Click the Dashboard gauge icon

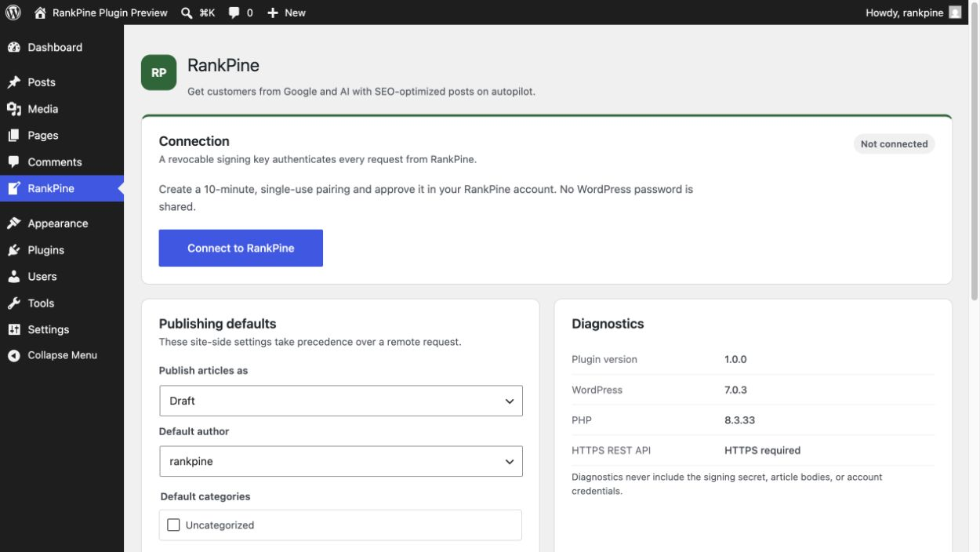(x=14, y=47)
